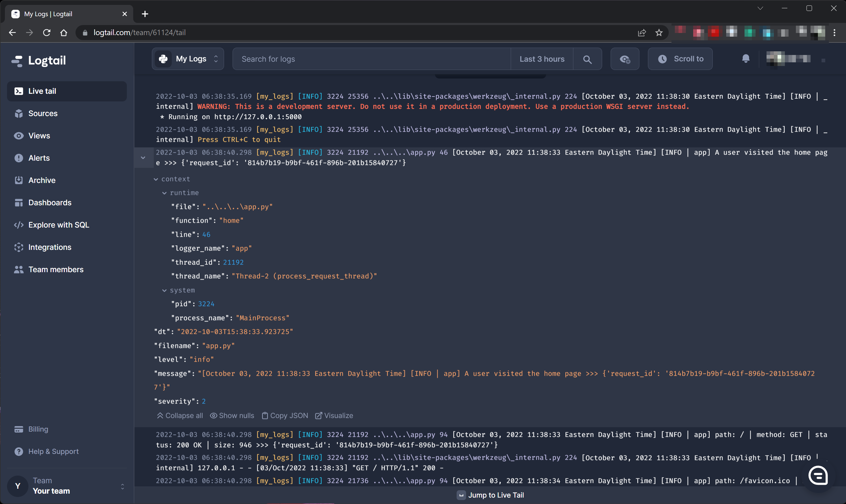Change the Last 3 hours time range

(542, 59)
